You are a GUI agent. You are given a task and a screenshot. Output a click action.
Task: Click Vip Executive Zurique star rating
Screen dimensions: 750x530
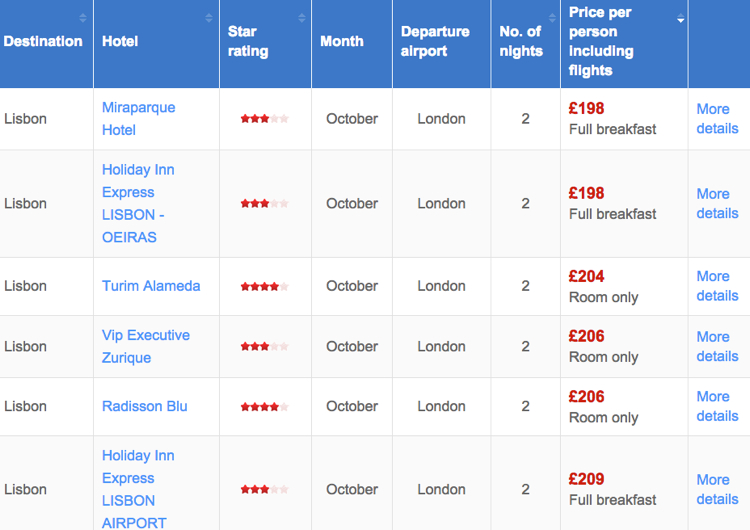click(x=265, y=346)
